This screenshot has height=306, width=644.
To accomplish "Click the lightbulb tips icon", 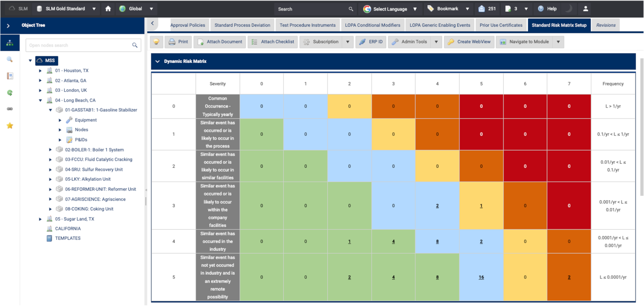I will tap(156, 42).
